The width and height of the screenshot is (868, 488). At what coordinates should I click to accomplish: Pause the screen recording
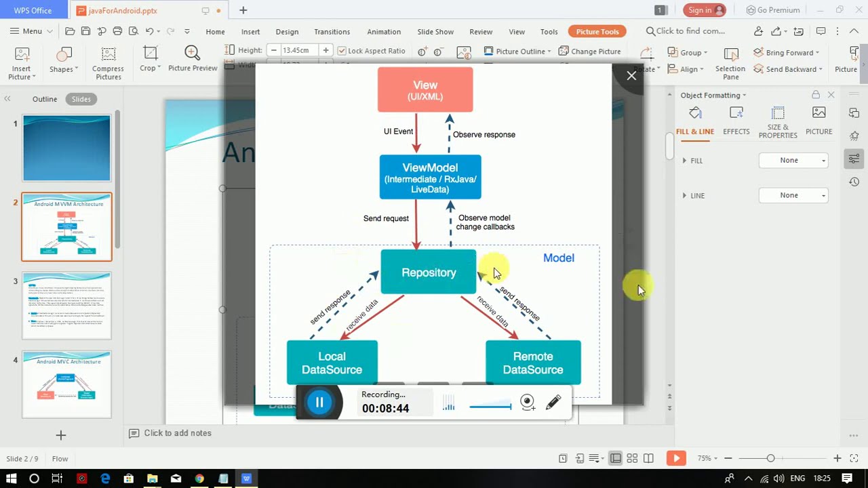319,403
